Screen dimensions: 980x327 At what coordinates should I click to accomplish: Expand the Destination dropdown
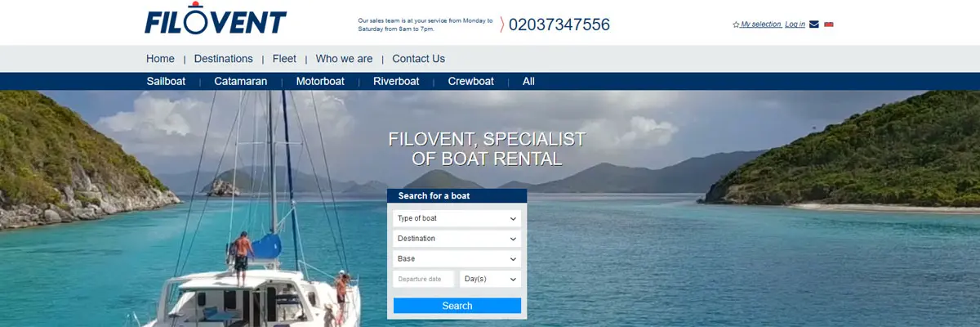coord(457,239)
